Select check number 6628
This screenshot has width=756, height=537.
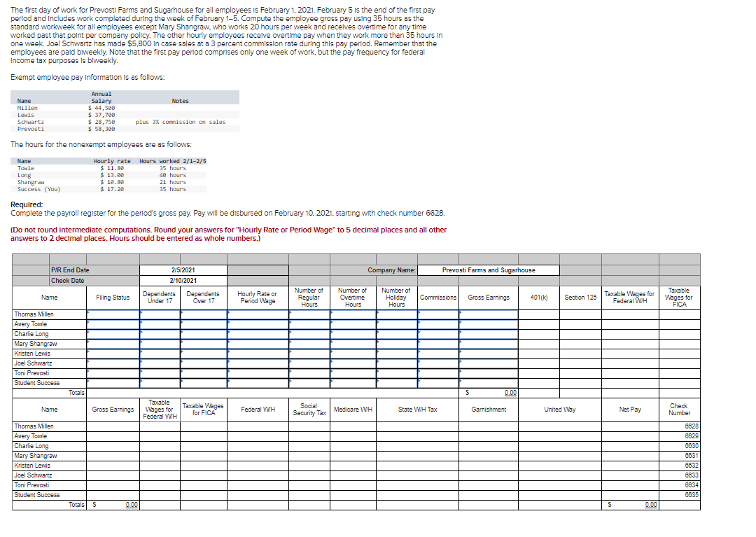coord(692,426)
